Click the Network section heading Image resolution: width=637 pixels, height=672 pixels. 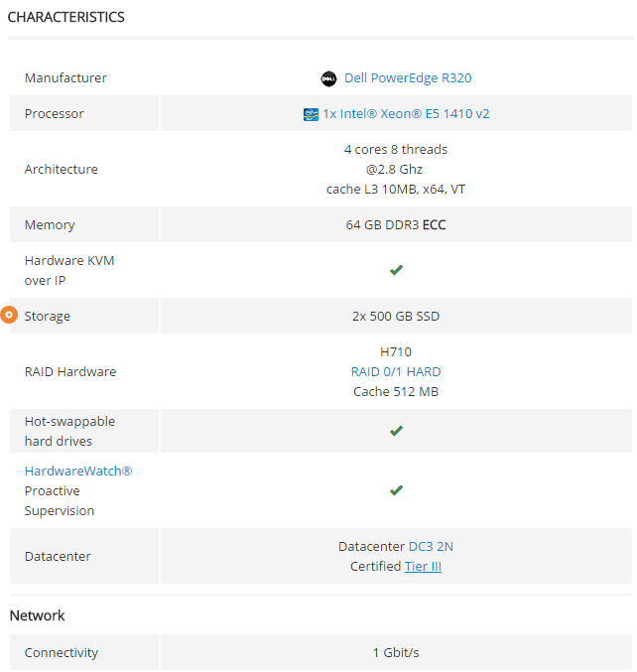click(37, 615)
